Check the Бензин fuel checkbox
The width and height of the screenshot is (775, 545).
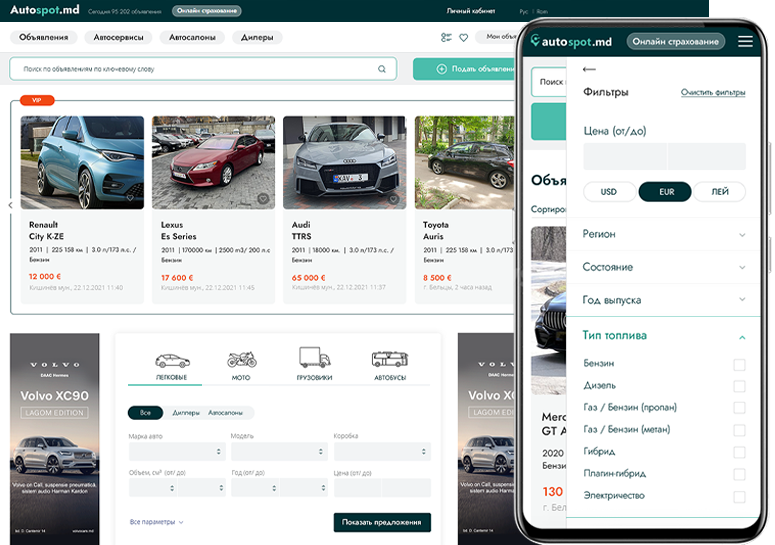[739, 365]
